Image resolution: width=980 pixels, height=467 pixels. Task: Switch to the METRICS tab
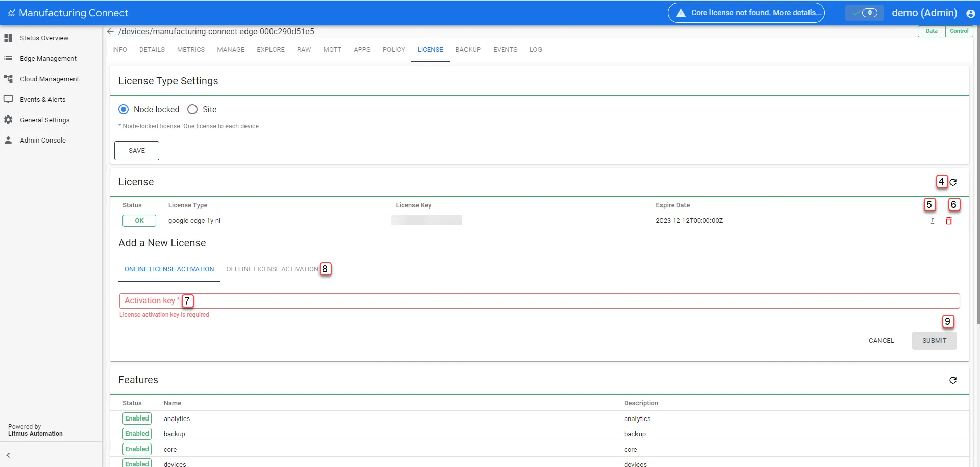[191, 50]
